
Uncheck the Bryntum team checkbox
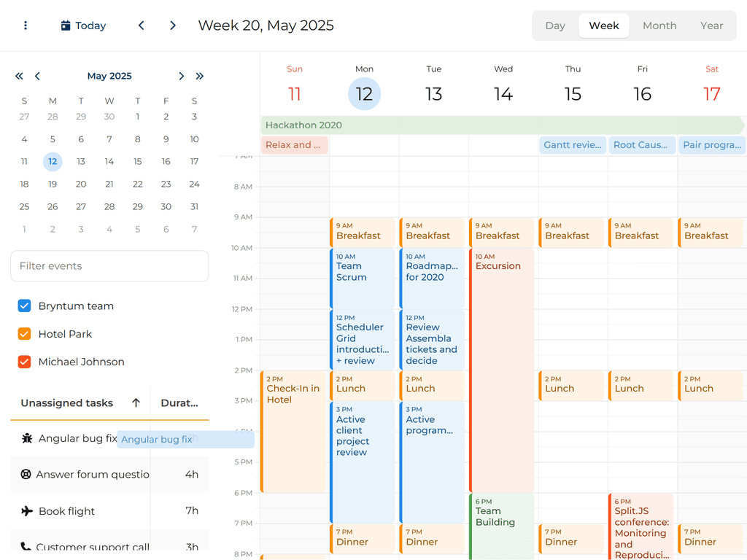[24, 306]
